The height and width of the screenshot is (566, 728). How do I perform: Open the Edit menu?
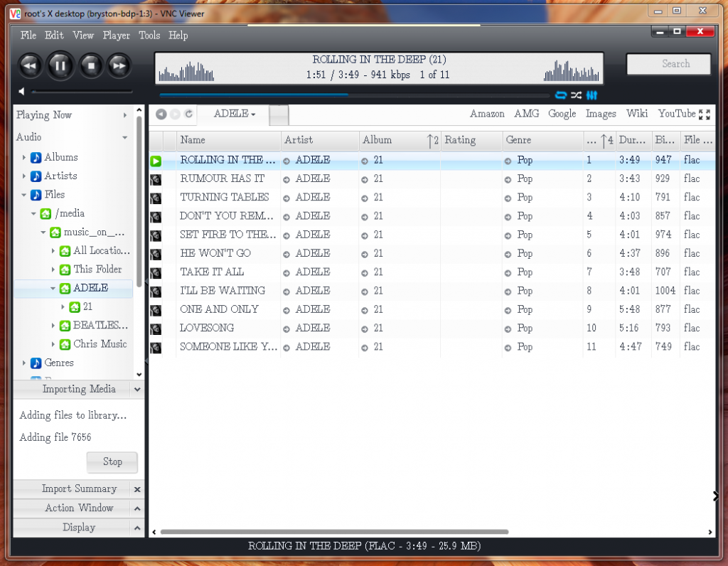[54, 36]
